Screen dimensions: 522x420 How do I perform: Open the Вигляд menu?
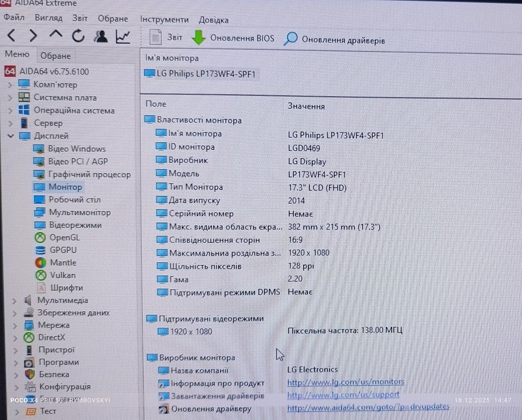pos(49,17)
